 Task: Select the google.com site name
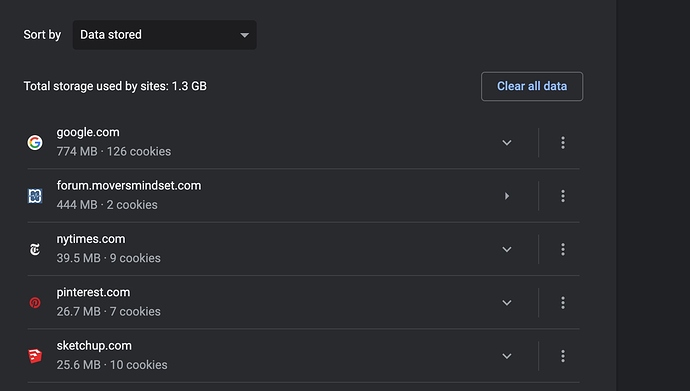(x=88, y=132)
